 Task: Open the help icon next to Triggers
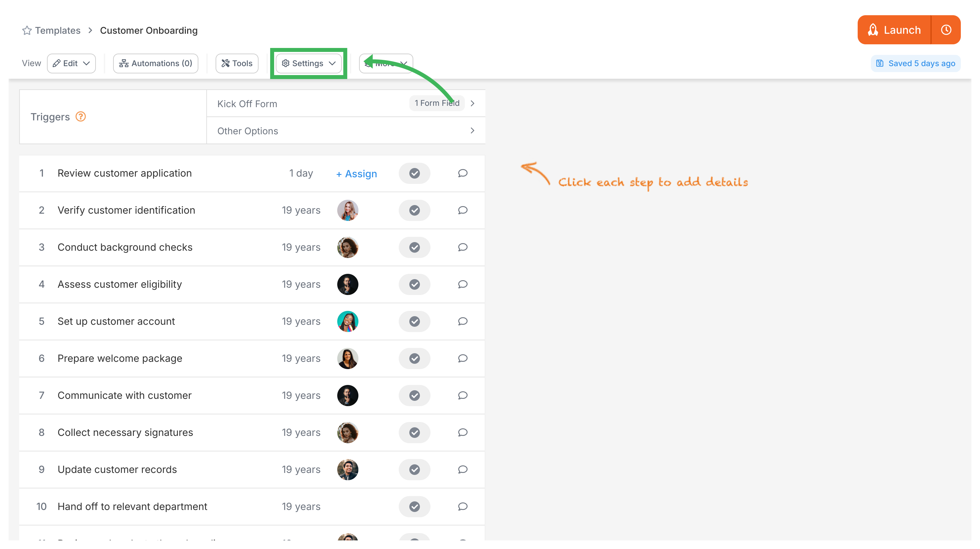81,117
